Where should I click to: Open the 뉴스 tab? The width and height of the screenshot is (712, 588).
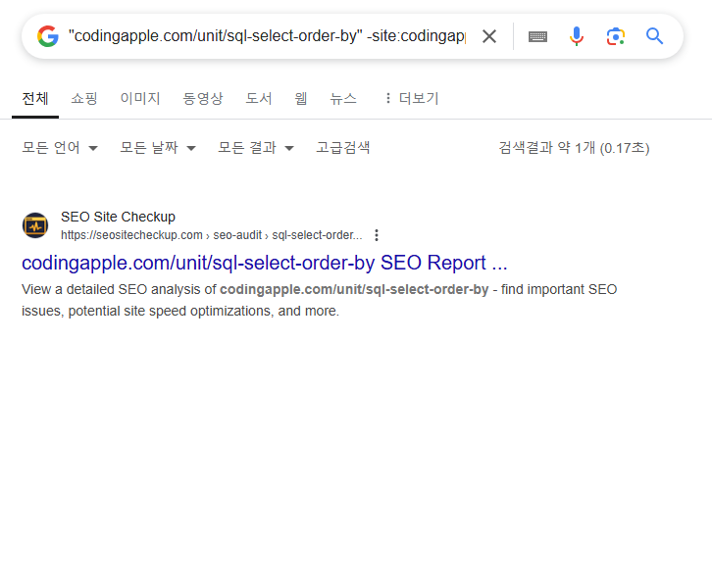(343, 98)
